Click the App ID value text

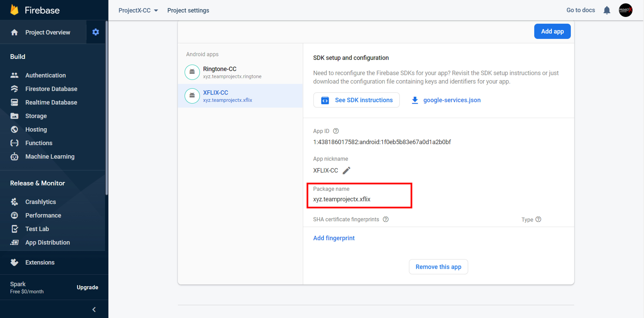[x=382, y=142]
